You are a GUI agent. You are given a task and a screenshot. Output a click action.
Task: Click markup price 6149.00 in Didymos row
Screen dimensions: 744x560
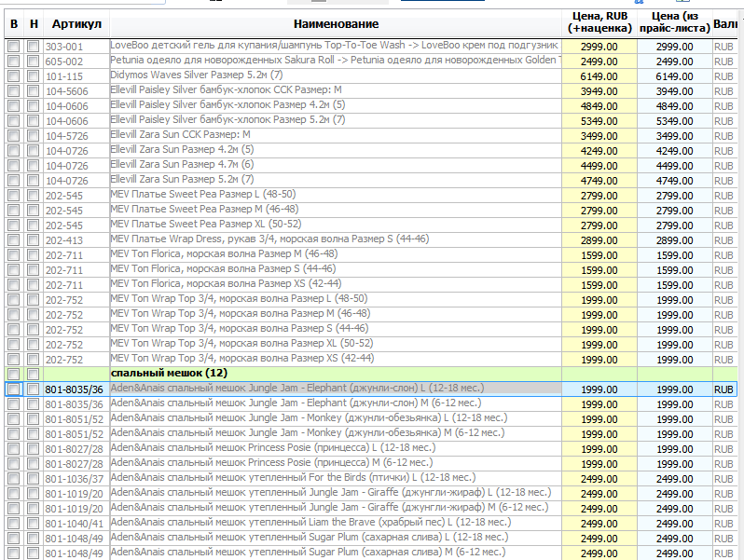pos(599,76)
